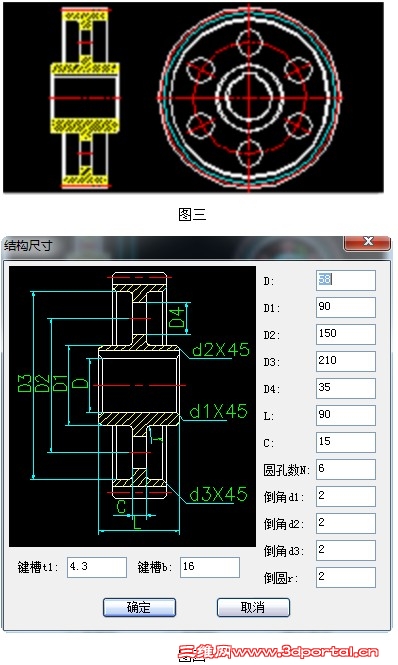The image size is (398, 665).
Task: Click the d1X45 annotation in the preview
Action: [218, 412]
